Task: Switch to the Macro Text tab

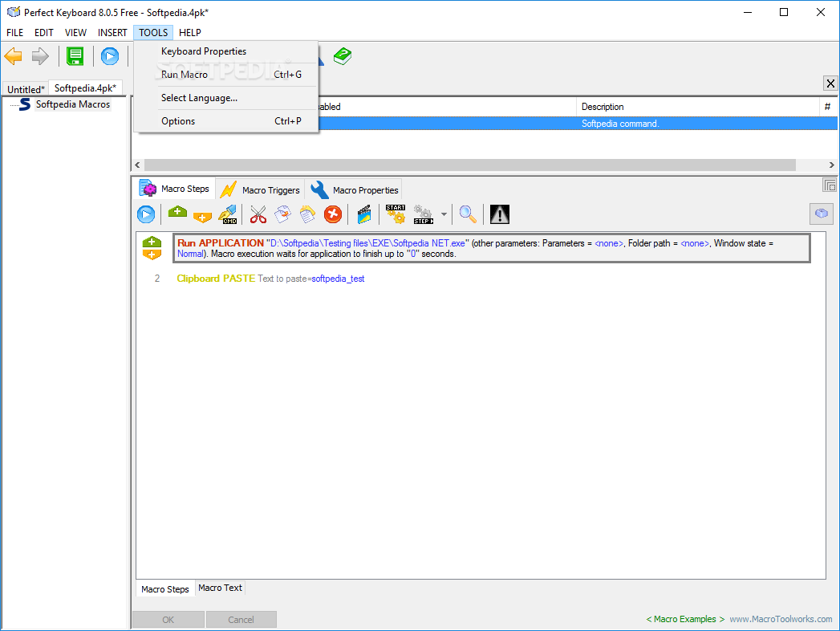Action: point(220,588)
